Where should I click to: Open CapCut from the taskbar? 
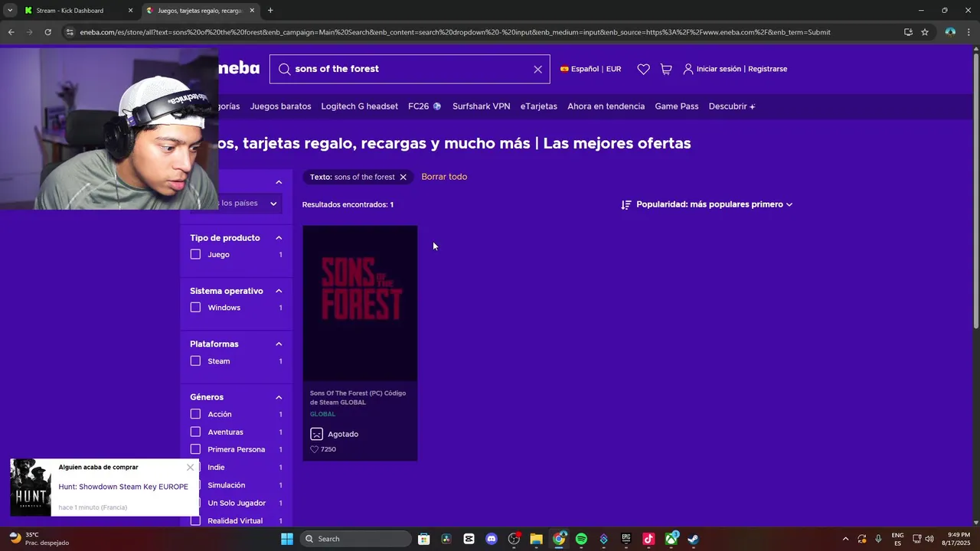(x=469, y=539)
